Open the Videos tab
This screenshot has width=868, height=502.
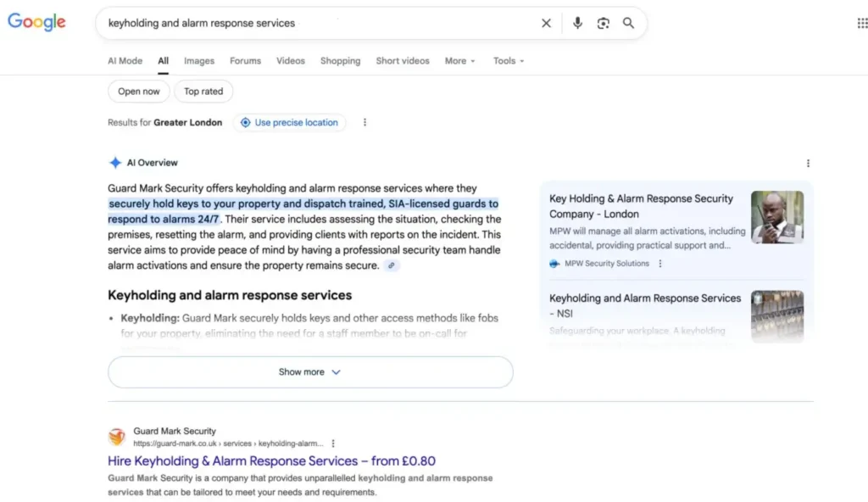click(x=291, y=61)
